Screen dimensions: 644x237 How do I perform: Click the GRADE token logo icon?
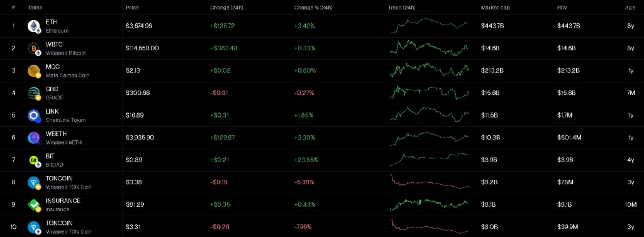[x=34, y=93]
